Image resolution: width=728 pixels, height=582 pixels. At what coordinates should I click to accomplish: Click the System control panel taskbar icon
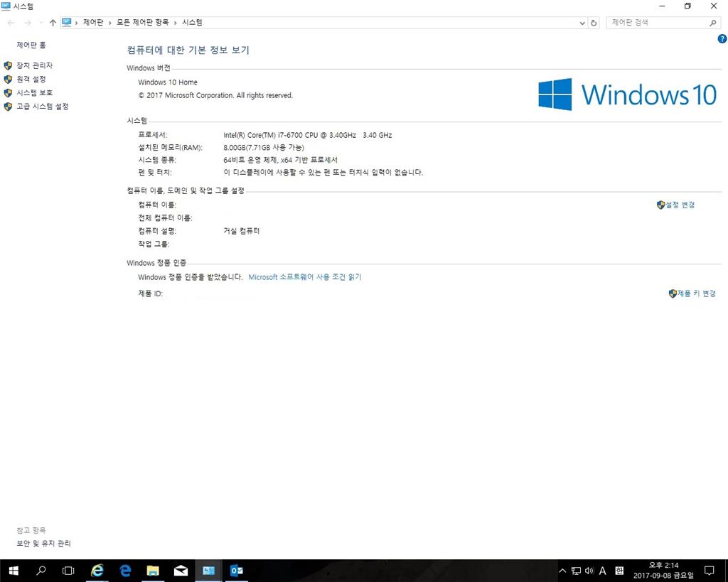[208, 571]
